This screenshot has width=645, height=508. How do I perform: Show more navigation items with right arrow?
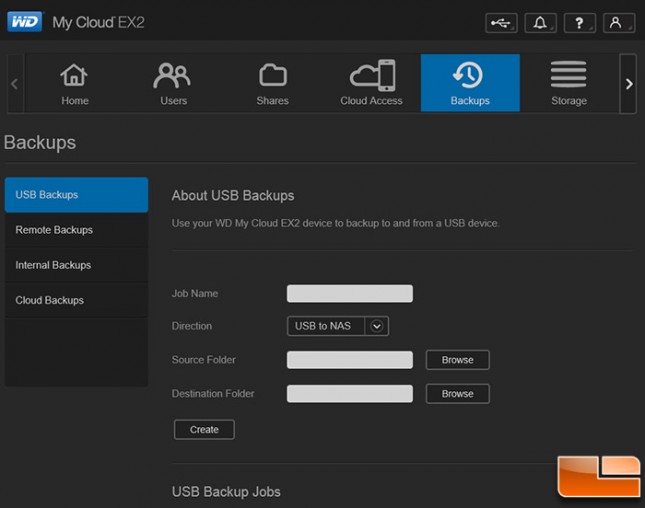click(629, 84)
